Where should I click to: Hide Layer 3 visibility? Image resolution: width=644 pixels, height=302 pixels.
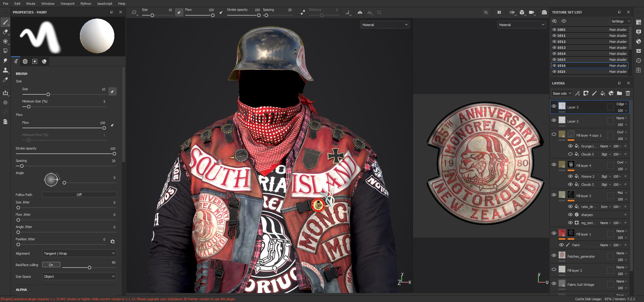pyautogui.click(x=554, y=106)
